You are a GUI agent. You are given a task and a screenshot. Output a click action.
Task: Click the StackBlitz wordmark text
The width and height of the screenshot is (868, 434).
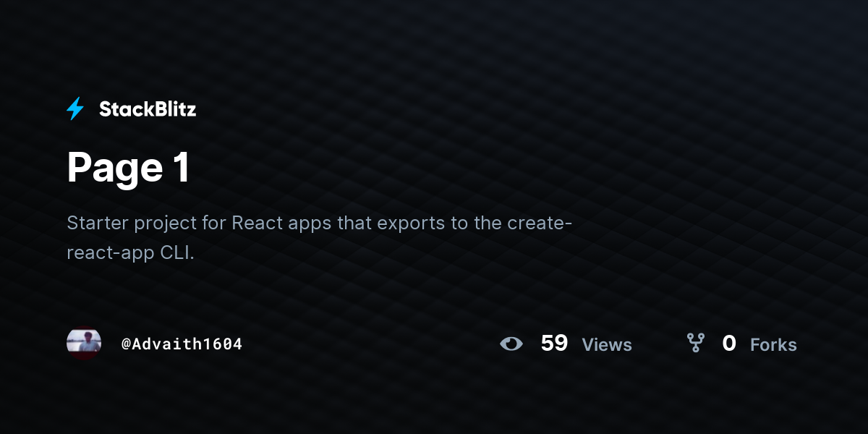point(148,109)
